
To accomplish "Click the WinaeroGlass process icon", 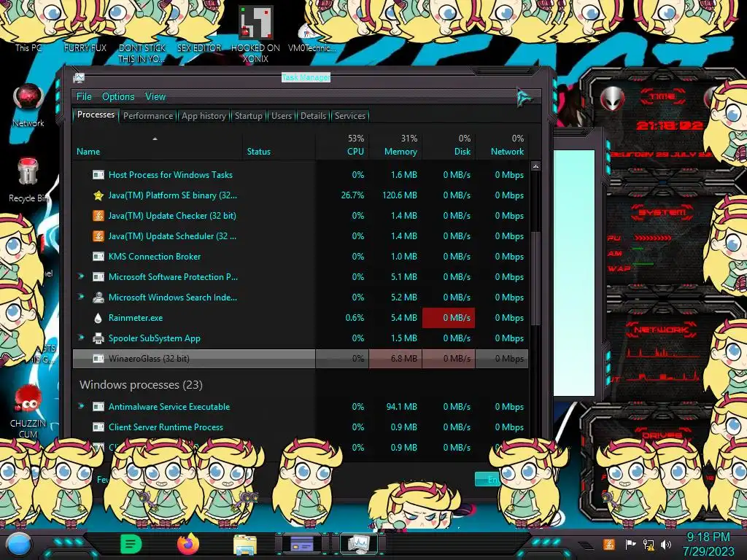I will coord(98,359).
